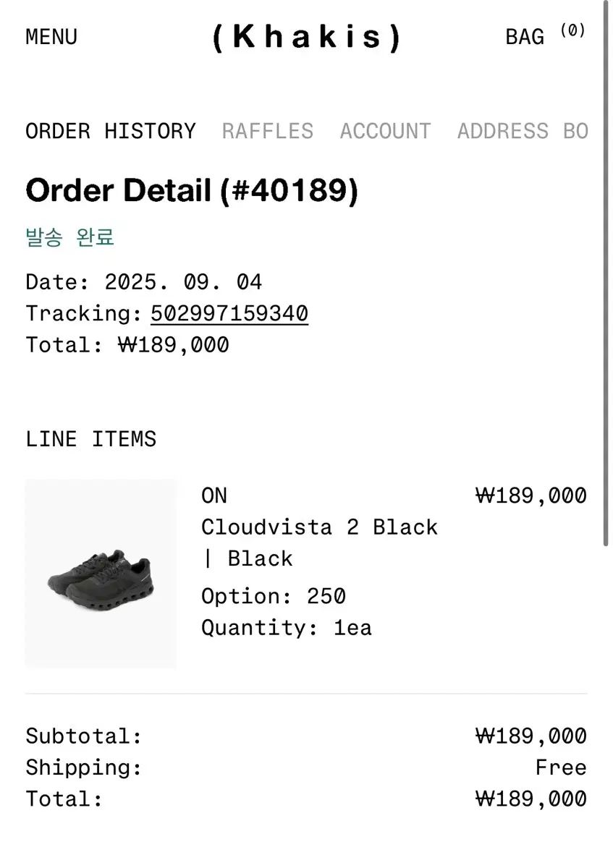The image size is (613, 868).
Task: Click the Subtotal label
Action: pos(83,737)
